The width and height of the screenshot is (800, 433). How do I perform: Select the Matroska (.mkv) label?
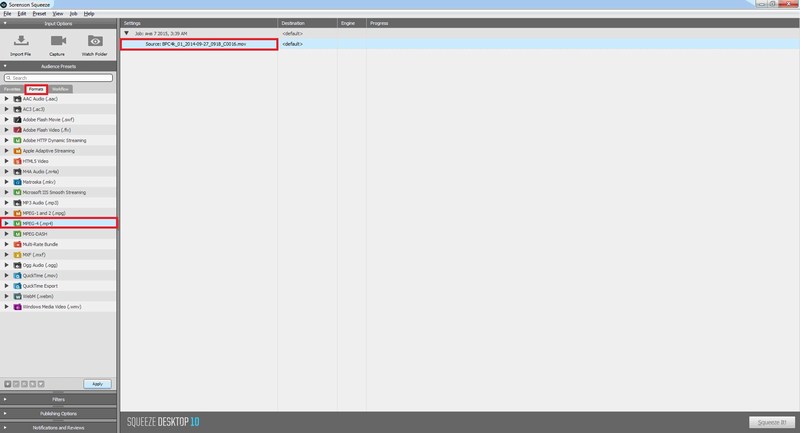(x=39, y=182)
